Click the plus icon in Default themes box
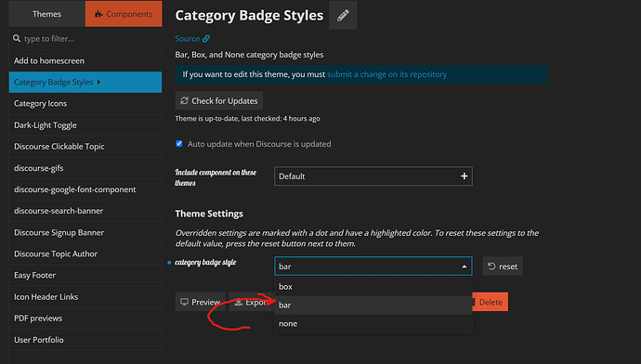Viewport: 641px width, 364px height. click(x=464, y=176)
